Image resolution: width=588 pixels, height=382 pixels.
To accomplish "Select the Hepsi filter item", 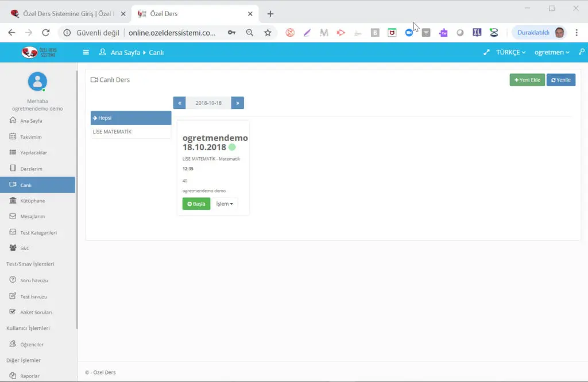I will coord(131,118).
